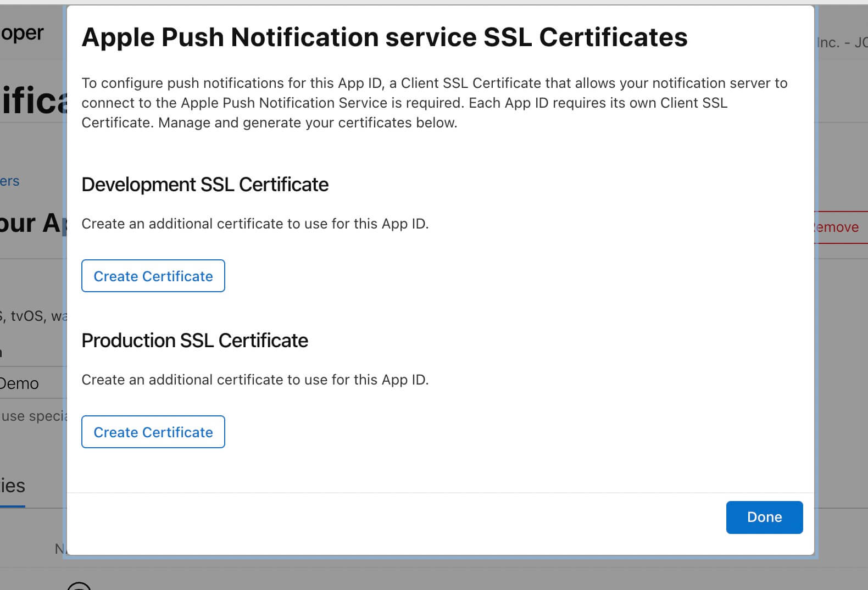Screen dimensions: 868x590
Task: Click the Demo description field behind the dialog
Action: [20, 383]
